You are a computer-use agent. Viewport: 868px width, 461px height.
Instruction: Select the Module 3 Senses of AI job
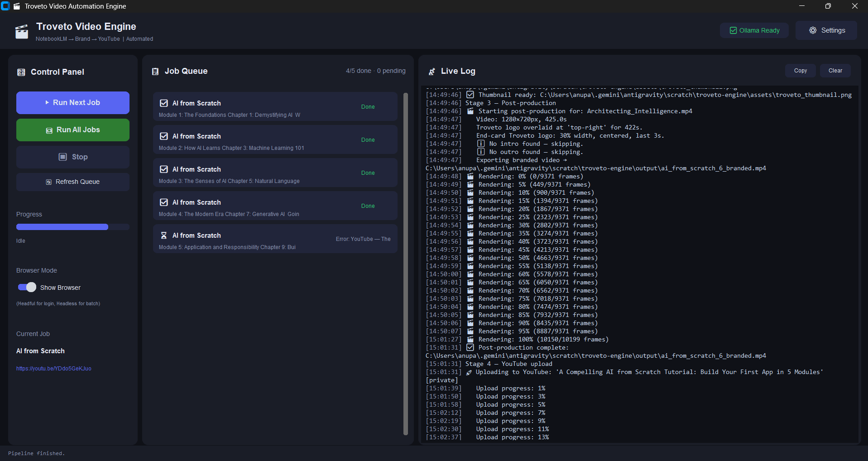coord(275,173)
